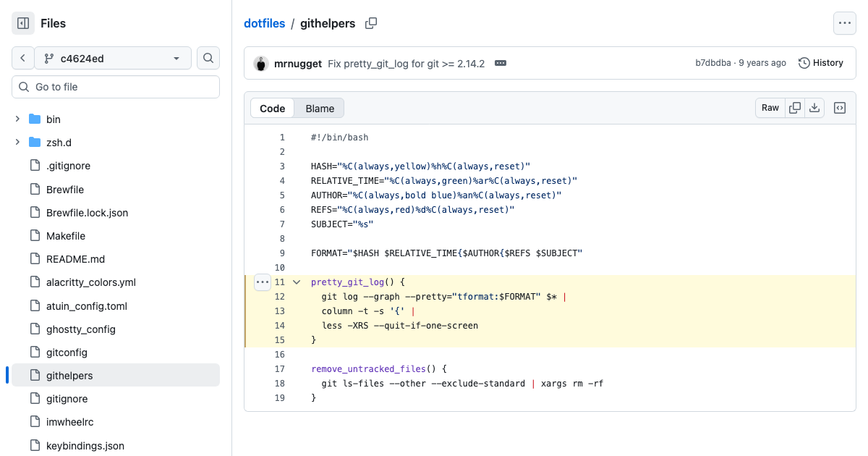868x456 pixels.
Task: Go to the dotfiles repository root
Action: [265, 23]
